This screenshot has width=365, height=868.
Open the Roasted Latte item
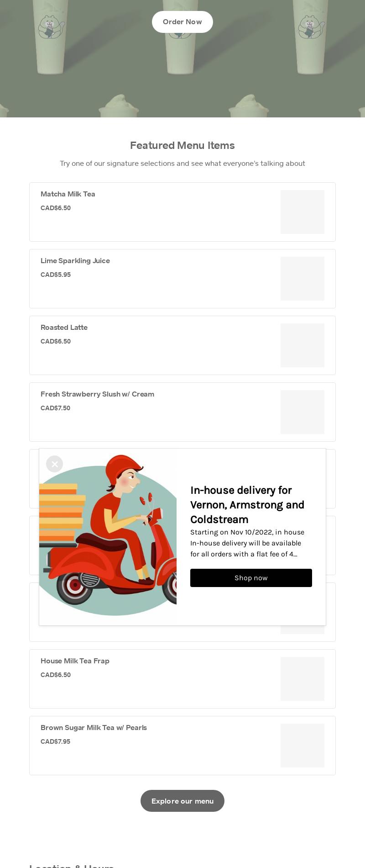pos(182,345)
